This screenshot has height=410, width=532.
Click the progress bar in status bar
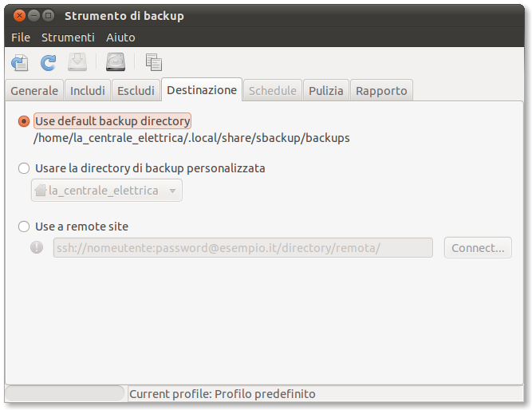(x=65, y=394)
